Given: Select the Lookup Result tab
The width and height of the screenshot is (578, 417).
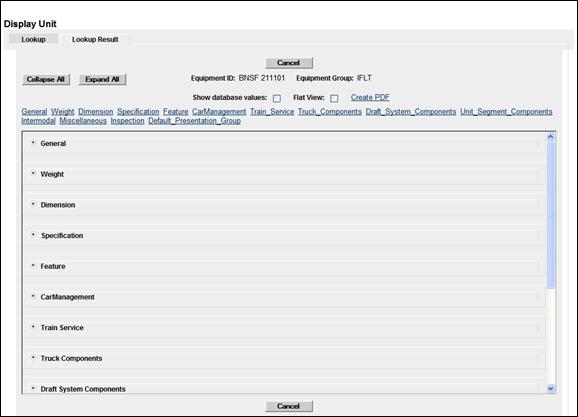Looking at the screenshot, I should tap(95, 39).
